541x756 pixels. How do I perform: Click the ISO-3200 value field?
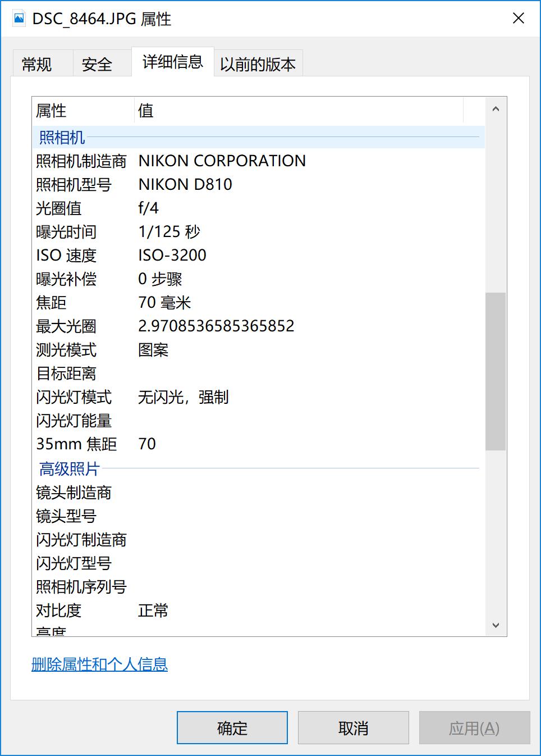point(172,255)
